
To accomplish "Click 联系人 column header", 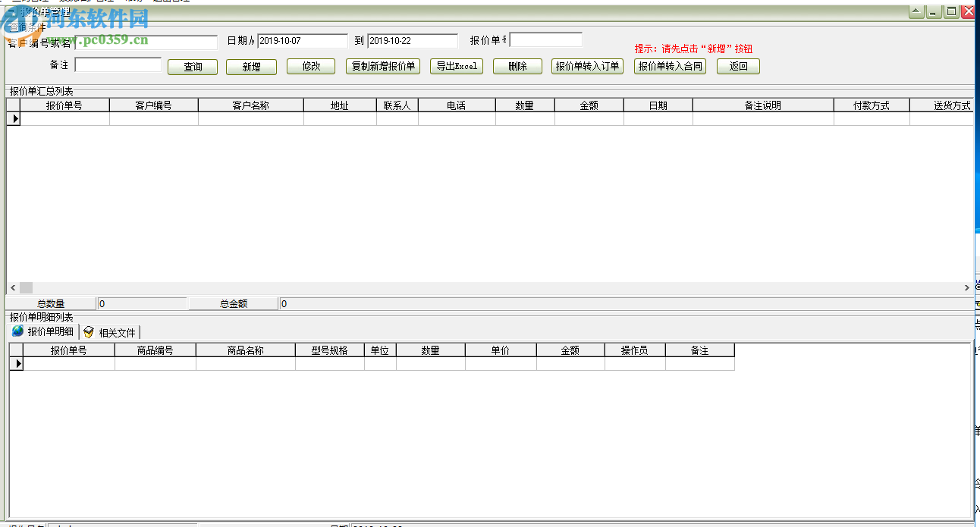I will tap(397, 105).
